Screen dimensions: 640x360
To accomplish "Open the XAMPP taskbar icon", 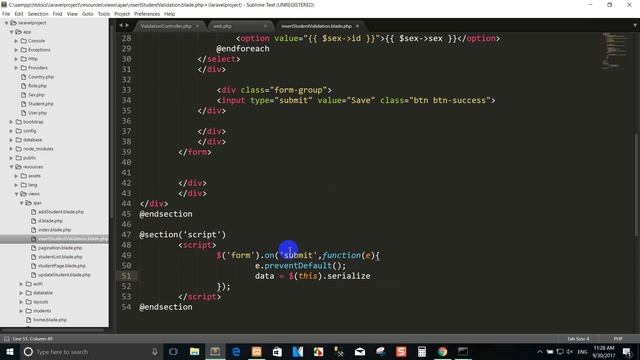I will [x=256, y=351].
